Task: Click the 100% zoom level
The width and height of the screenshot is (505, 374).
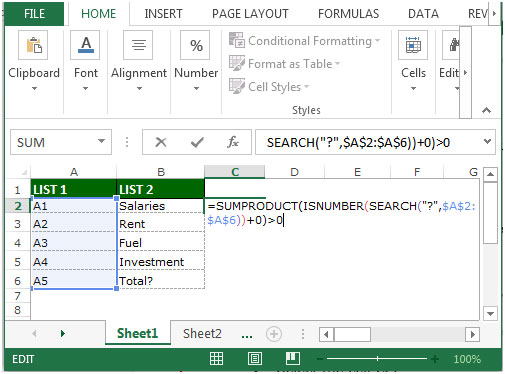Action: [467, 359]
